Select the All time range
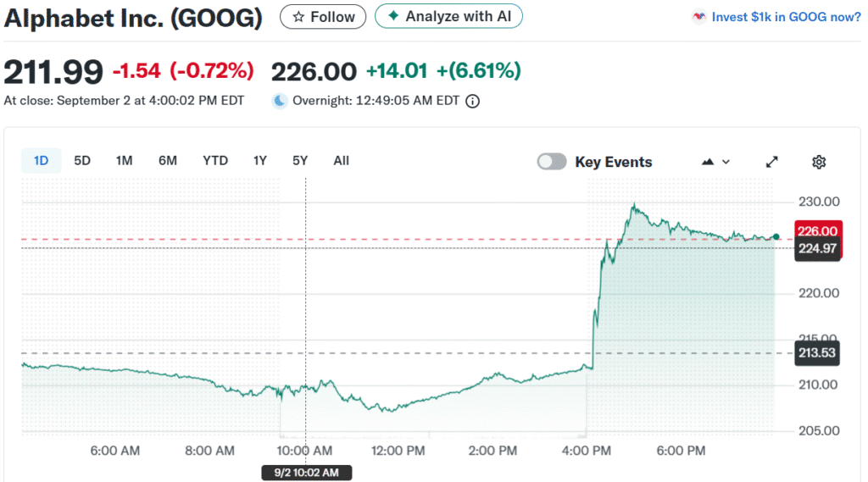Viewport: 868px width, 482px height. pyautogui.click(x=341, y=161)
